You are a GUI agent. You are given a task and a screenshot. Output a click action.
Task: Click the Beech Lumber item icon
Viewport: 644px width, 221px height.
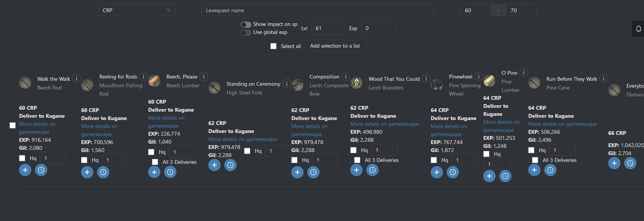(155, 81)
